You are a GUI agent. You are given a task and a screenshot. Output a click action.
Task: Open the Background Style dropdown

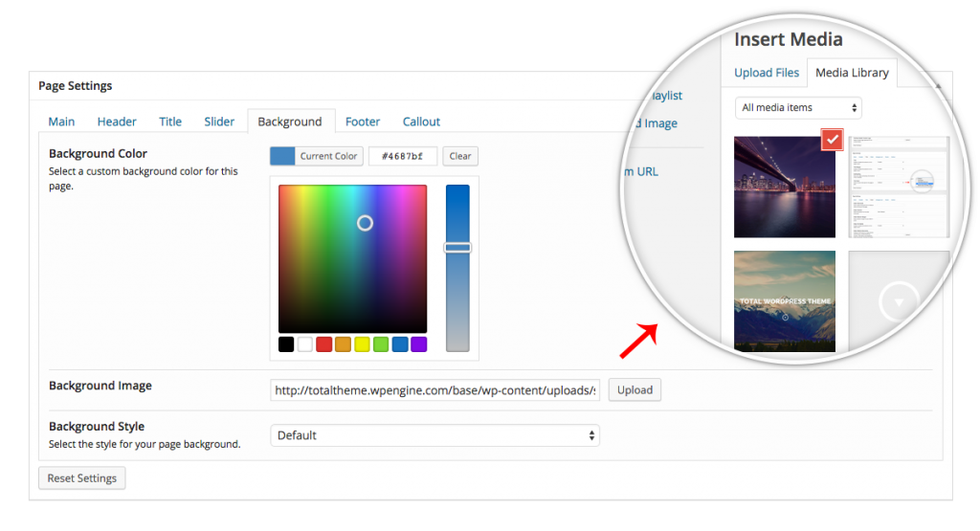(x=434, y=435)
